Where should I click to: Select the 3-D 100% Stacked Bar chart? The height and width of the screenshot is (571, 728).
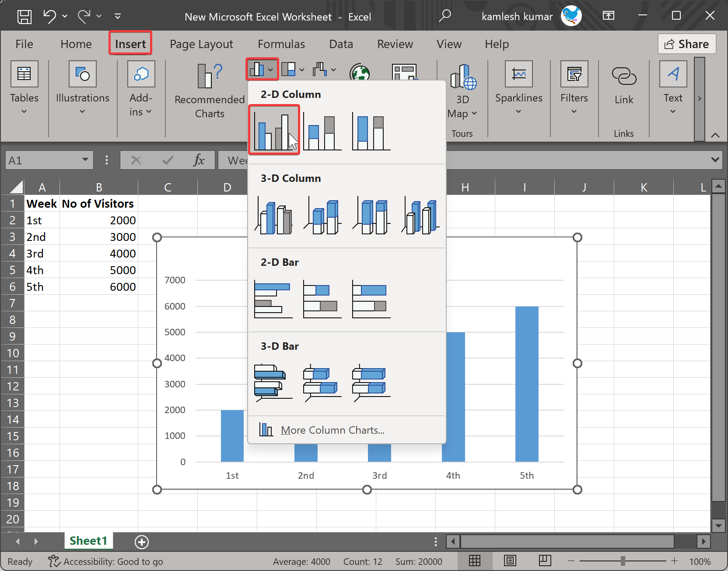point(371,383)
